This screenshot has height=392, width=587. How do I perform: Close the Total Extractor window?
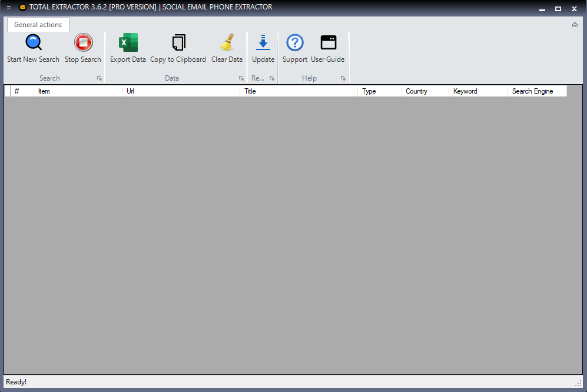pos(574,9)
